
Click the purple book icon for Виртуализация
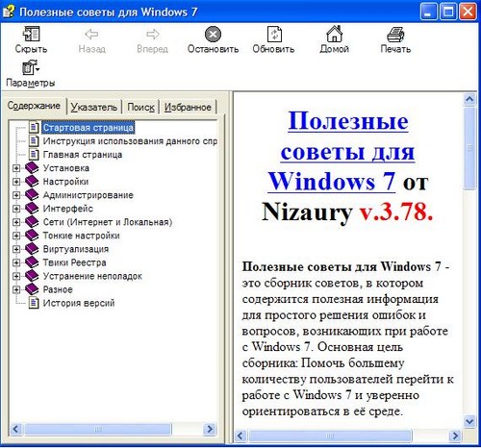[x=32, y=249]
